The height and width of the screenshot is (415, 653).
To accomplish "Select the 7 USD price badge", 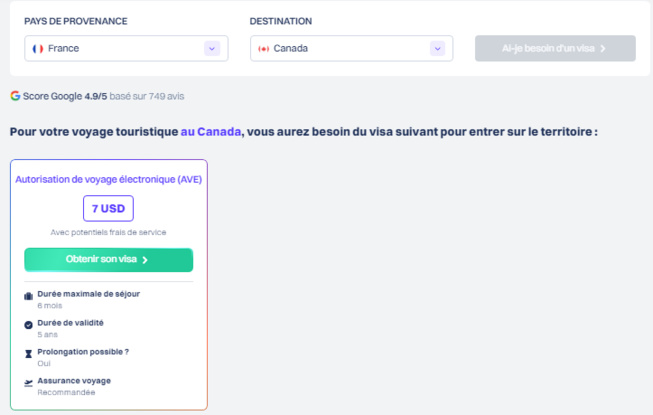I will pos(108,208).
